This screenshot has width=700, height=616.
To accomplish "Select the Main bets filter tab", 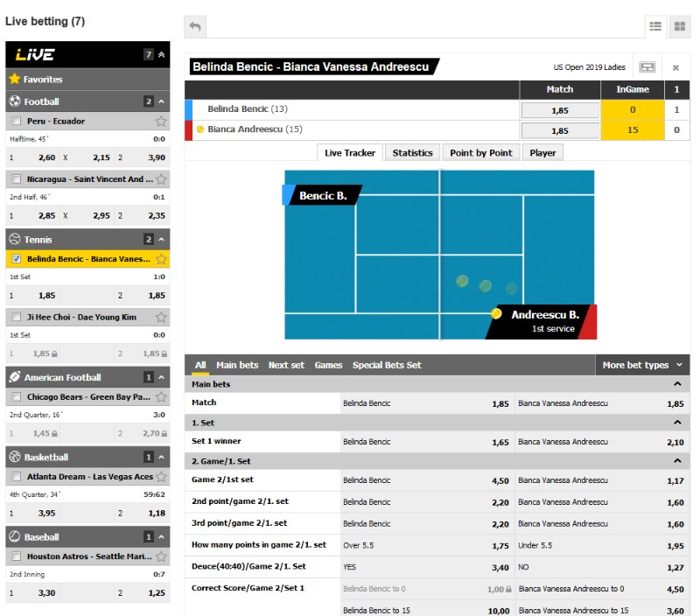I will (x=237, y=365).
